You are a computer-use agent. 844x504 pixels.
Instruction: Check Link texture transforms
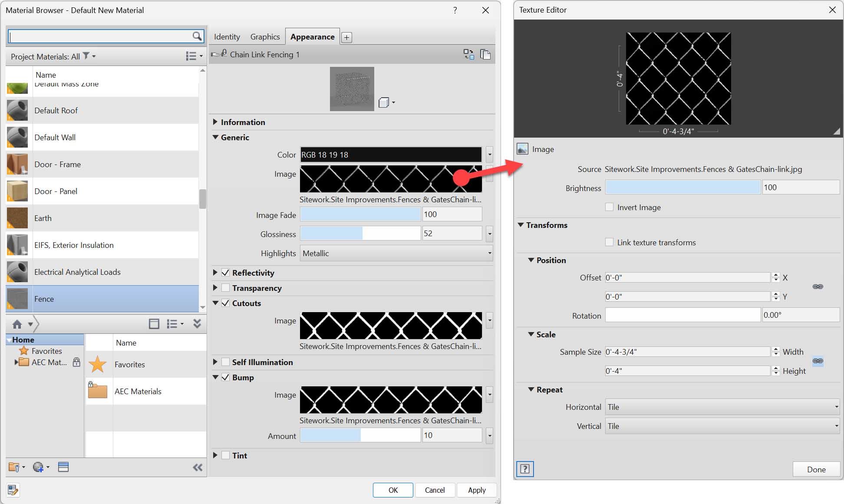(x=610, y=242)
